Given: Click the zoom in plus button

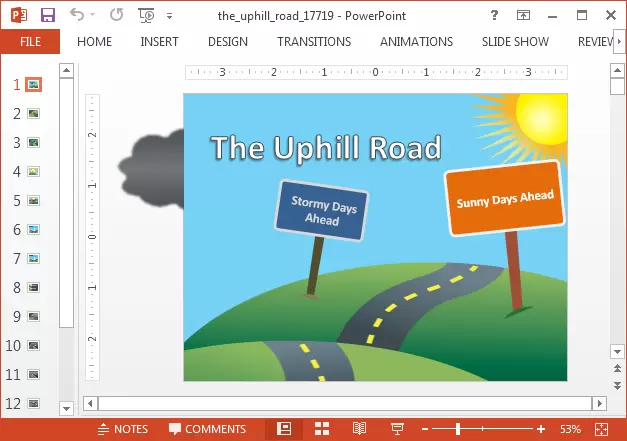Looking at the screenshot, I should [x=541, y=429].
